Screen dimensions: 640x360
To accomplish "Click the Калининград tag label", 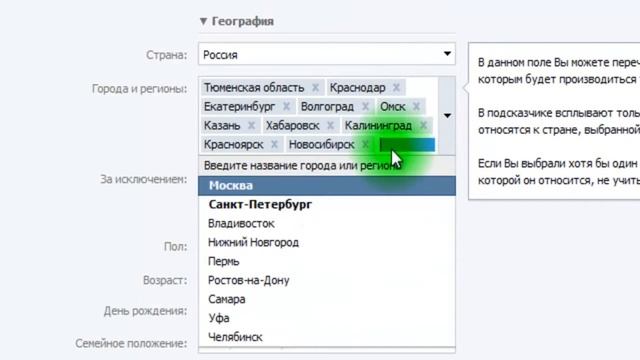I will (378, 126).
